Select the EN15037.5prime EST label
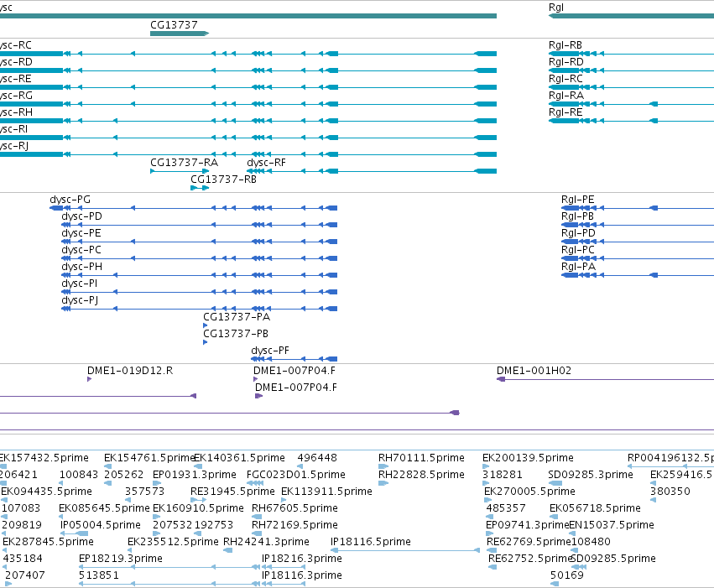This screenshot has width=714, height=588. point(612,525)
